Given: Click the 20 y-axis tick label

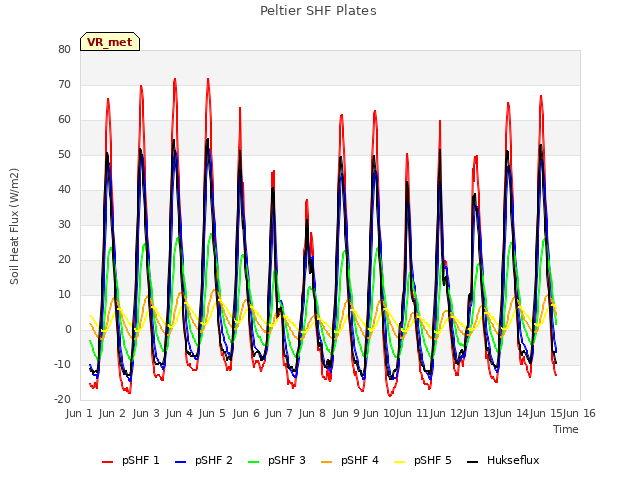Looking at the screenshot, I should [64, 260].
